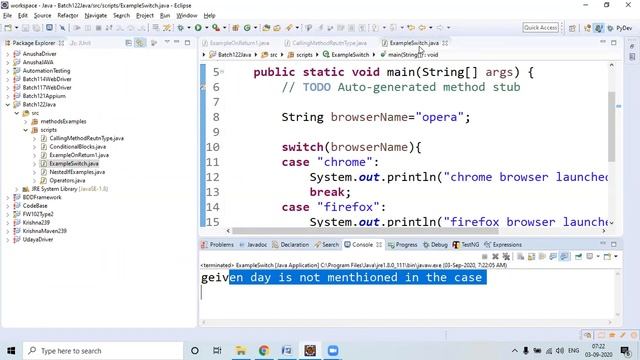The width and height of the screenshot is (640, 360).
Task: Open the Debug button dropdown arrow
Action: [189, 28]
